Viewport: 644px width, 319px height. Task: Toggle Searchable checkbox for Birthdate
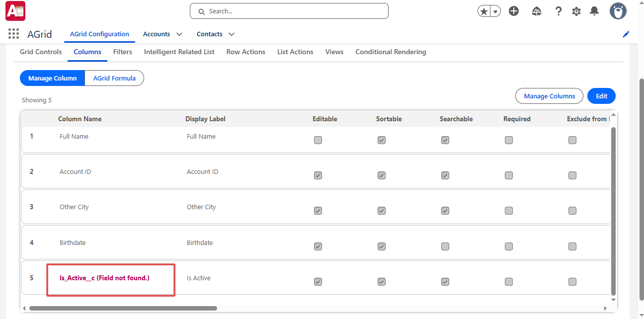pyautogui.click(x=445, y=246)
